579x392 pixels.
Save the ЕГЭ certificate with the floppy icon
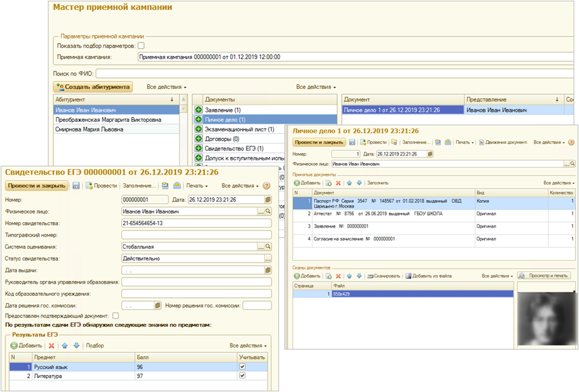[76, 186]
